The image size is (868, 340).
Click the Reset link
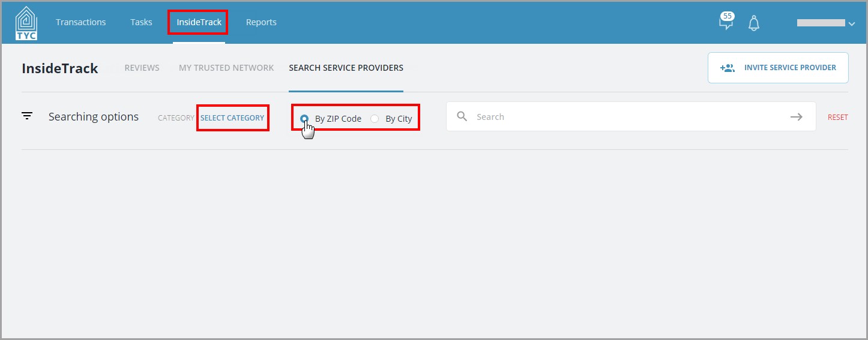pyautogui.click(x=838, y=118)
